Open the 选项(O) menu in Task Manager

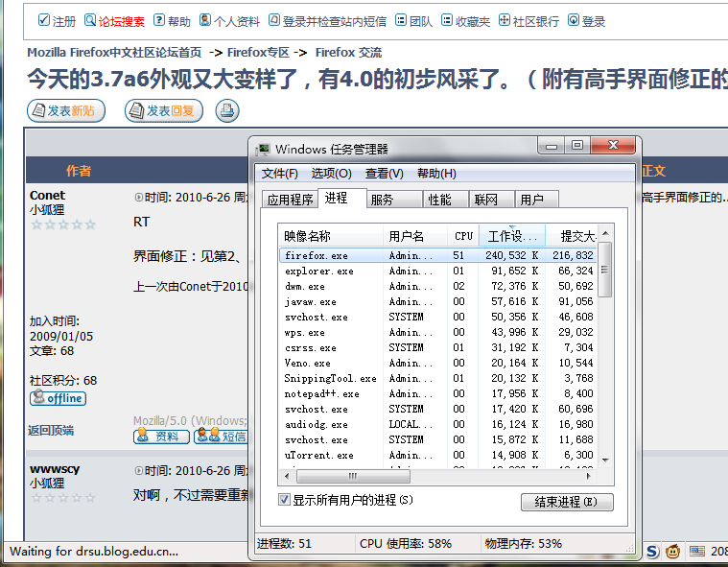click(x=332, y=174)
